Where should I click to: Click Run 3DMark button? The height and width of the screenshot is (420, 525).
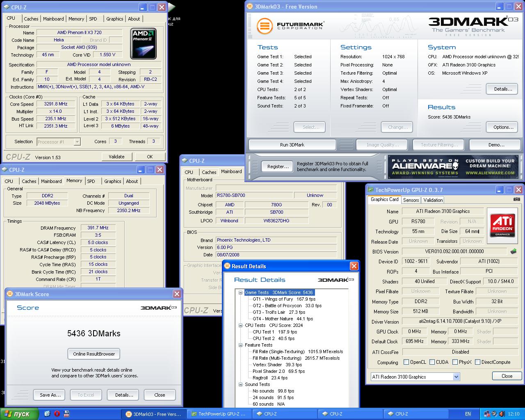tap(292, 145)
